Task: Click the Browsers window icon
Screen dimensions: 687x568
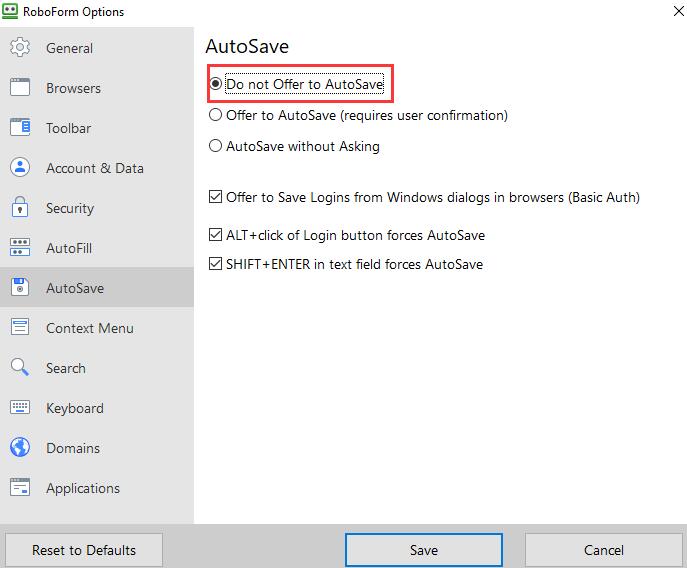Action: click(20, 88)
